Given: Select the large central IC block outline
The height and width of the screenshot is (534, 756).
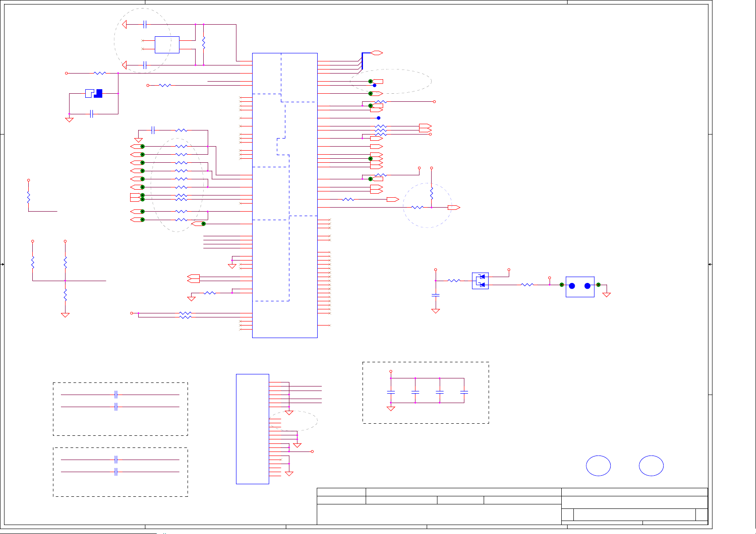Looking at the screenshot, I should 285,195.
